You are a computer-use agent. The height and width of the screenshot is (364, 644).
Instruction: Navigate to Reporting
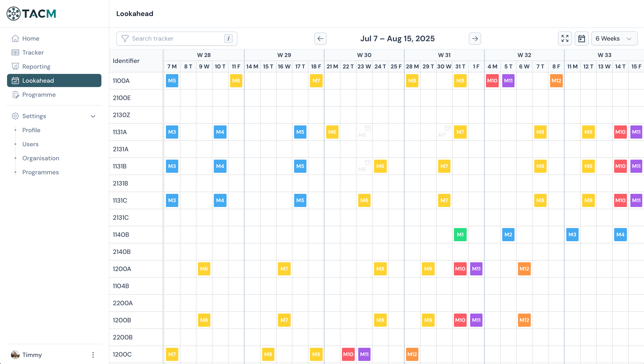[x=36, y=66]
